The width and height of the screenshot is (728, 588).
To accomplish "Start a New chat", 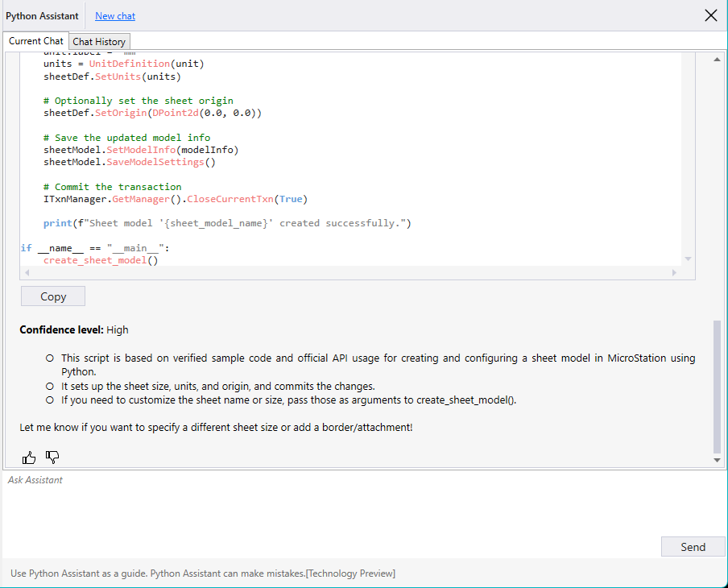I will pyautogui.click(x=115, y=16).
